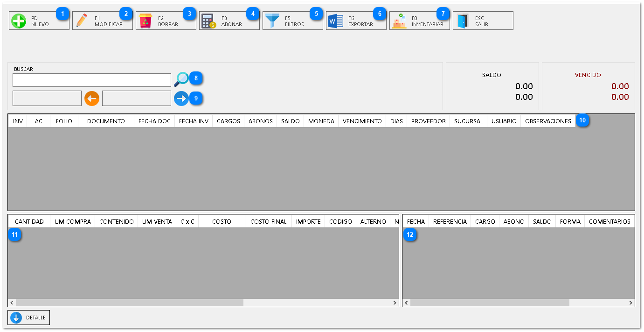Select the Costo Final column header
The width and height of the screenshot is (644, 332).
coord(268,222)
